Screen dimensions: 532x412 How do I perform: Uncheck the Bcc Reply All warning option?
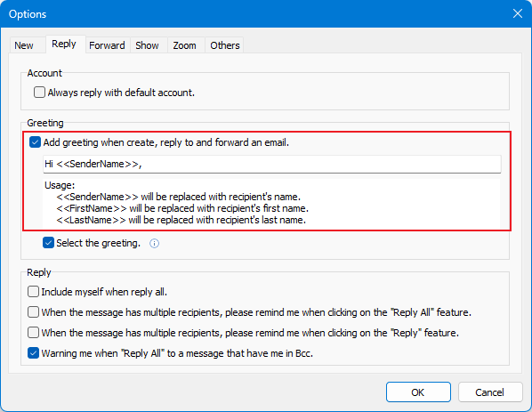tap(33, 353)
